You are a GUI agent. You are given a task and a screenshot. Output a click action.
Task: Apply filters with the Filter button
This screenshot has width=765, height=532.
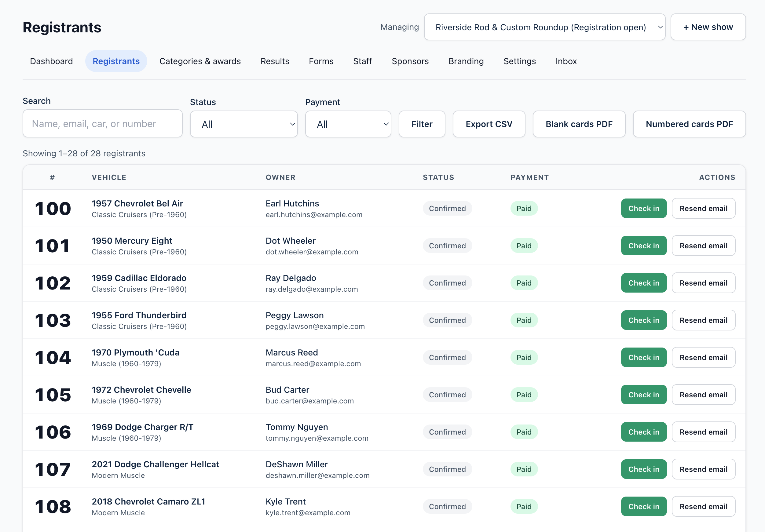pos(422,124)
